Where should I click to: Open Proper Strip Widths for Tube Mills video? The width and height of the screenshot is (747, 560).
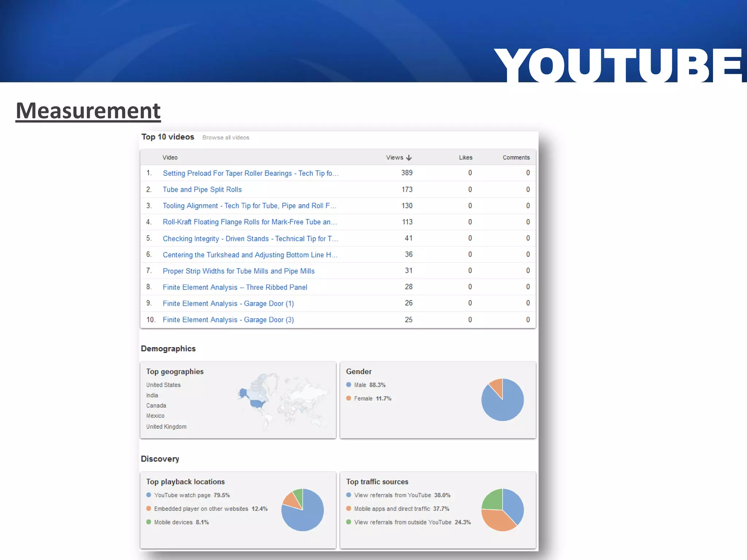[239, 271]
